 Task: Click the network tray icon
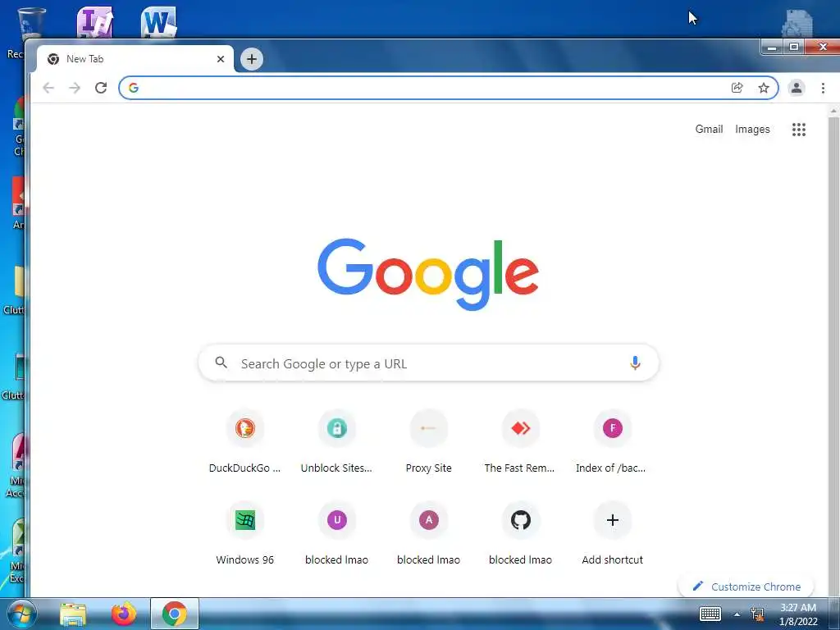point(757,614)
